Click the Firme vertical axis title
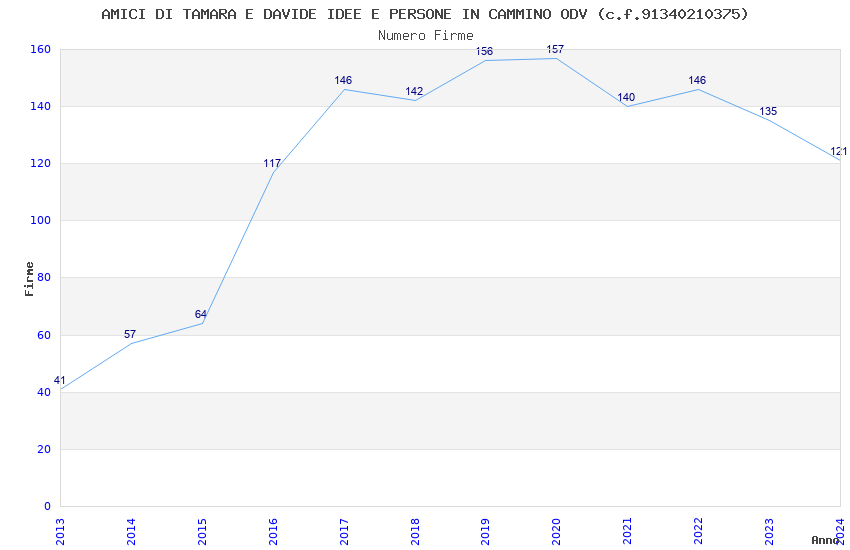Image resolution: width=850 pixels, height=550 pixels. tap(29, 279)
